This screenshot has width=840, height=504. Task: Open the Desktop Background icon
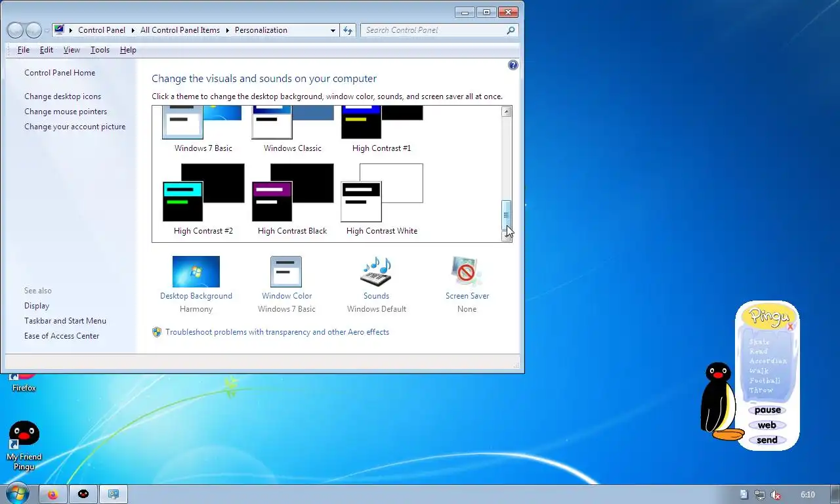click(196, 272)
